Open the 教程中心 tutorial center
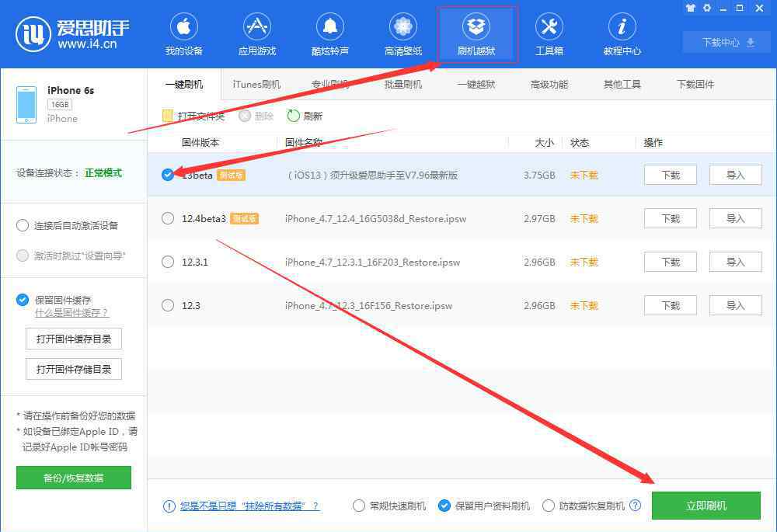777x532 pixels. pos(622,33)
